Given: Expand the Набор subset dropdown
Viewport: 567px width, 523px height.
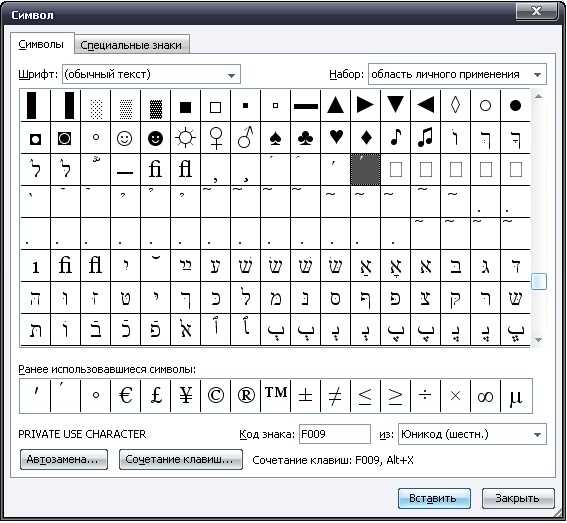Looking at the screenshot, I should (457, 74).
